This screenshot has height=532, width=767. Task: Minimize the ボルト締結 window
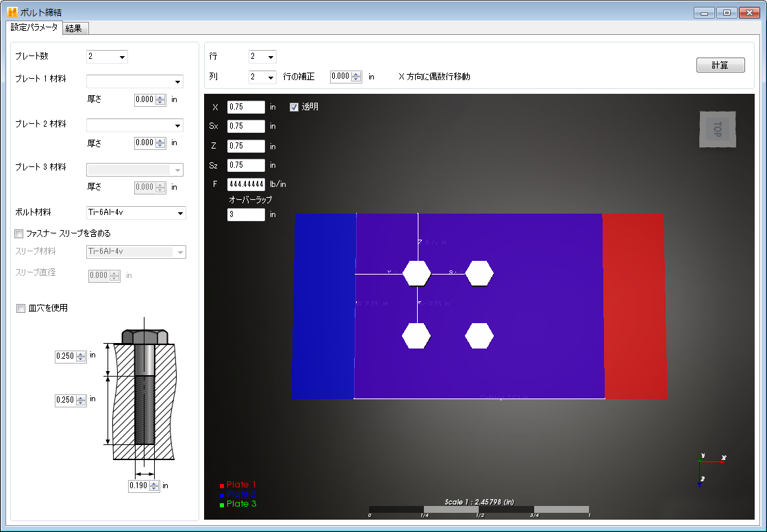click(x=705, y=13)
